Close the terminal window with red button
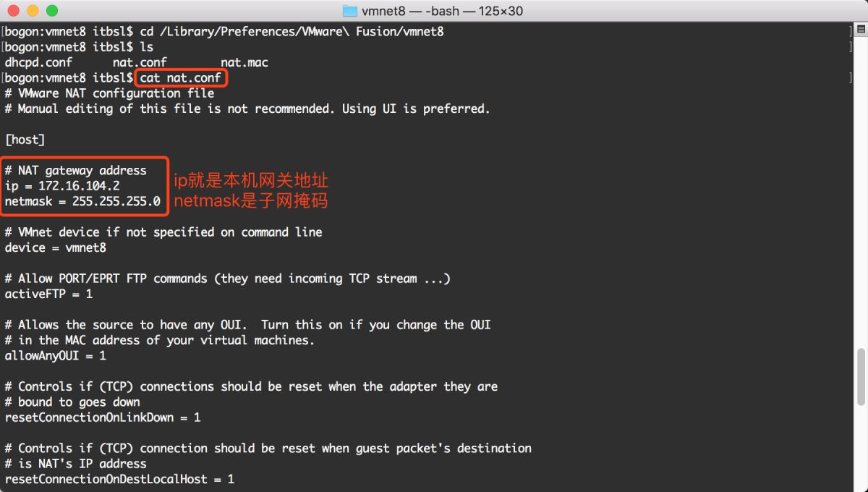Screen dimensions: 868x492 14,11
